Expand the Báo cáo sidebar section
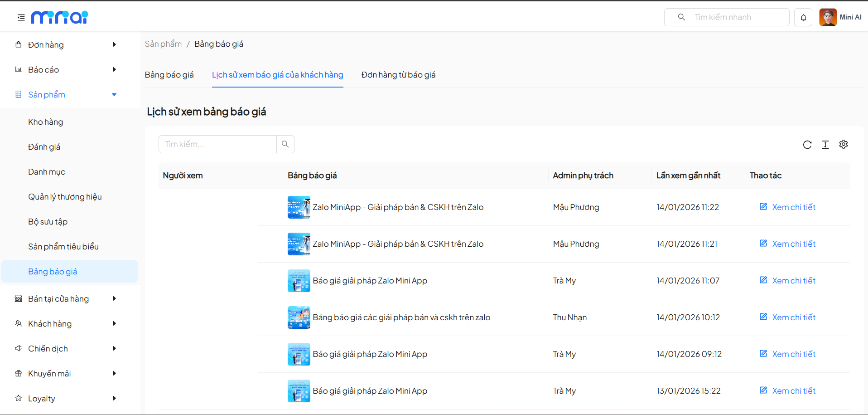The image size is (868, 415). pos(114,69)
